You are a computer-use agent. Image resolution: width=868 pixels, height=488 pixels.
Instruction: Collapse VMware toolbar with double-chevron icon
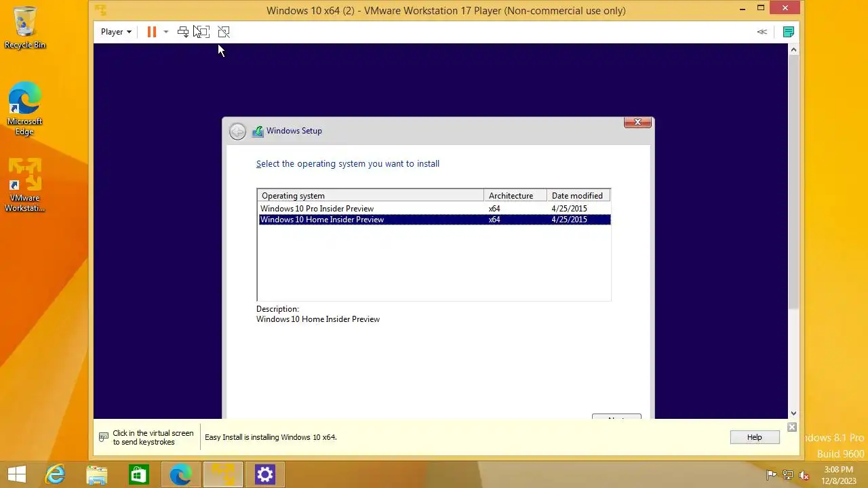762,32
